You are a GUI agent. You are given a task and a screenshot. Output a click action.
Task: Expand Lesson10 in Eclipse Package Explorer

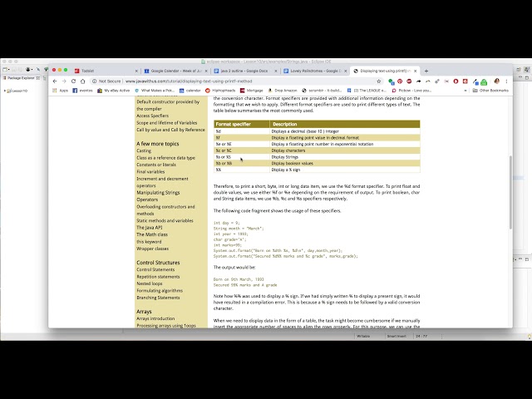[x=5, y=91]
